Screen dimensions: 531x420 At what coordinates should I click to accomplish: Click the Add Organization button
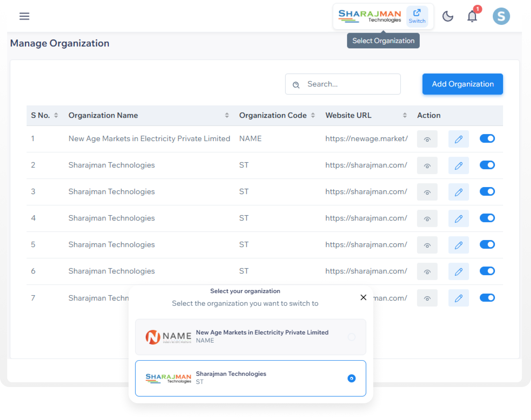click(462, 84)
